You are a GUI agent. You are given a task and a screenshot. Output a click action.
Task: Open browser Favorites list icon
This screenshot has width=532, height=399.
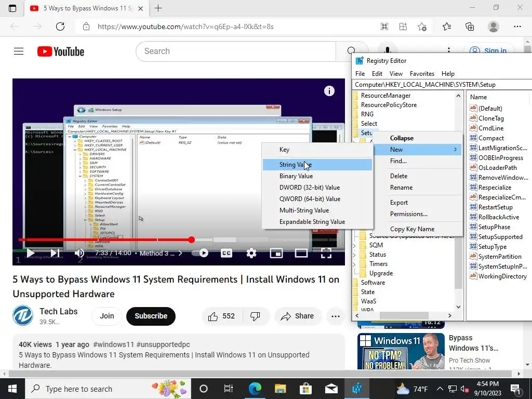pos(447,26)
